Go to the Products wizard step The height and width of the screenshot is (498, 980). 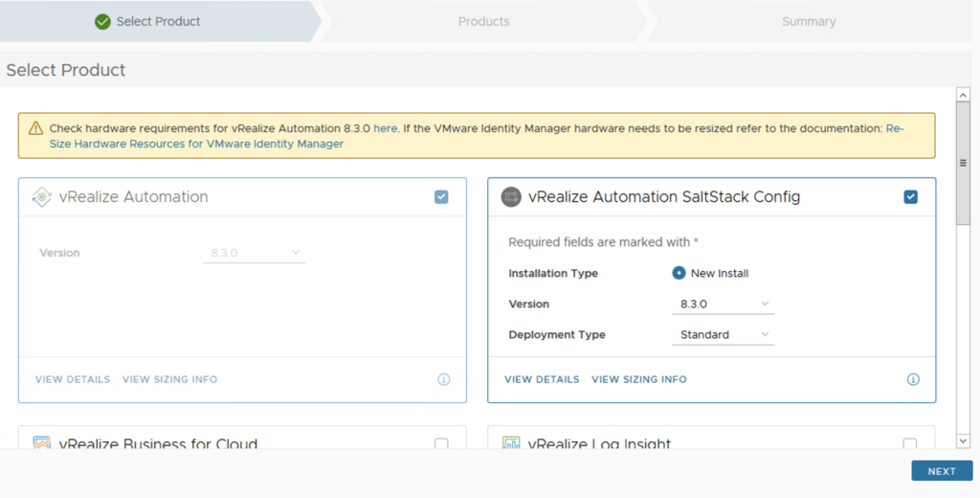[x=483, y=21]
